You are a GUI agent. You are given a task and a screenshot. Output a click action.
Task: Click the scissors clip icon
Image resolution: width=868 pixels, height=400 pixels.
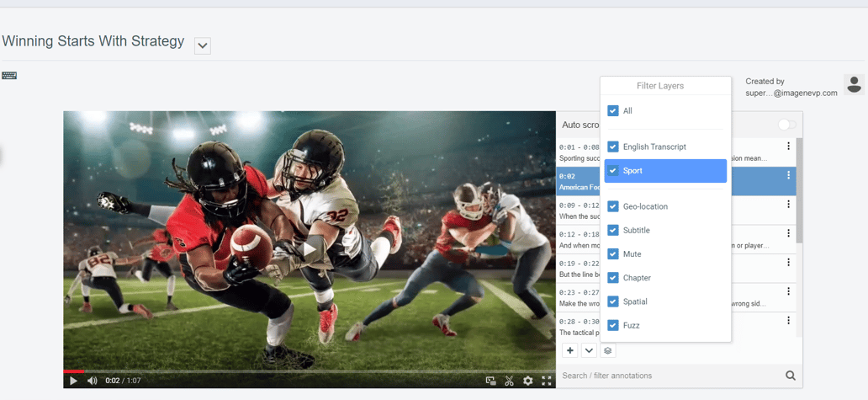pyautogui.click(x=510, y=381)
